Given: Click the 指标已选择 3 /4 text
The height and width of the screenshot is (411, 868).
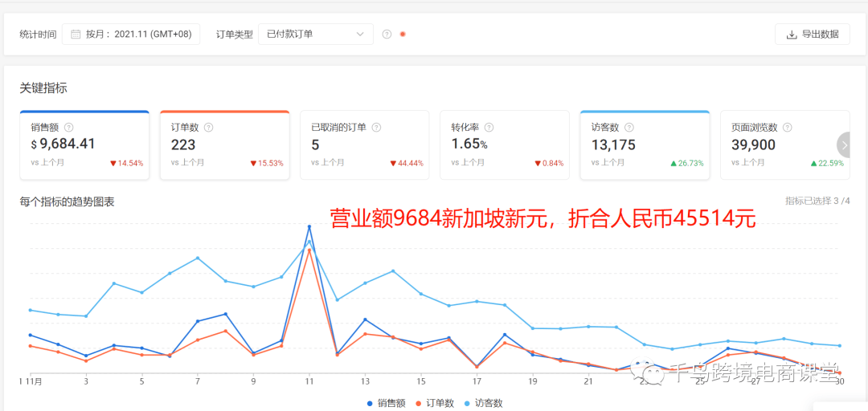Looking at the screenshot, I should 817,200.
